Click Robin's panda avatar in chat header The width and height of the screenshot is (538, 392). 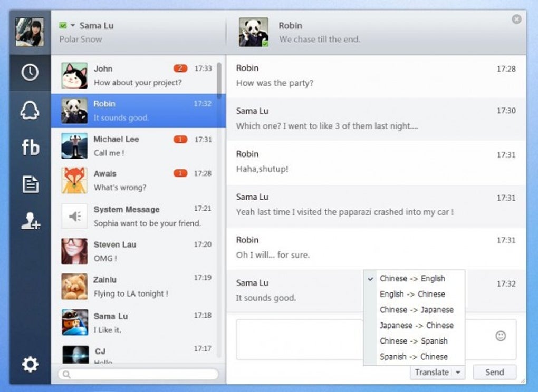(254, 32)
